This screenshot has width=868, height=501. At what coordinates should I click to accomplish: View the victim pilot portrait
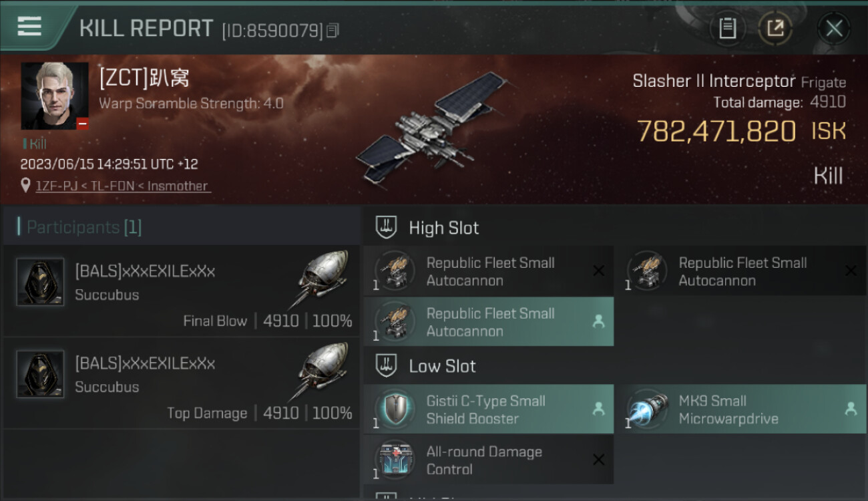coord(55,96)
